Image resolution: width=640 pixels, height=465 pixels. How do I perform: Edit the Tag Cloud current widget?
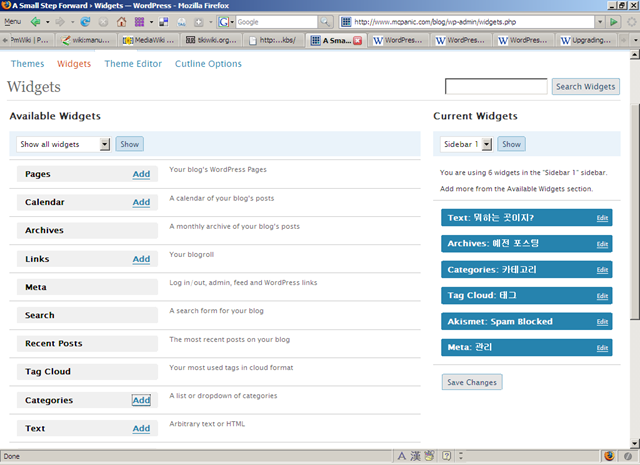click(602, 296)
